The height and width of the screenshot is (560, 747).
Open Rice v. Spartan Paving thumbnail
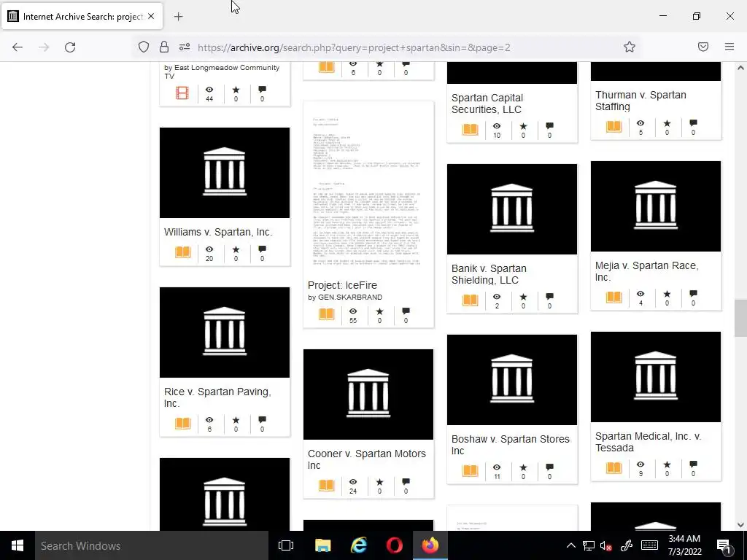[225, 332]
